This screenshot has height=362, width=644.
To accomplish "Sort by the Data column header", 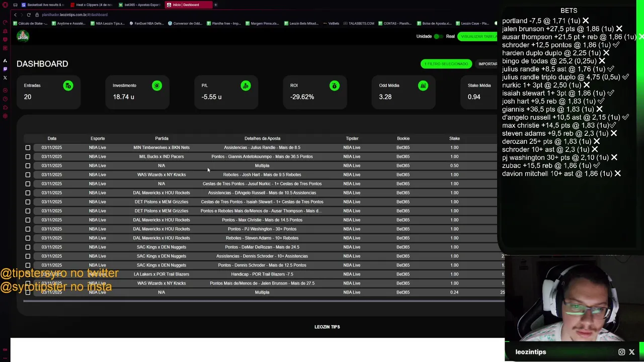I will (x=52, y=138).
